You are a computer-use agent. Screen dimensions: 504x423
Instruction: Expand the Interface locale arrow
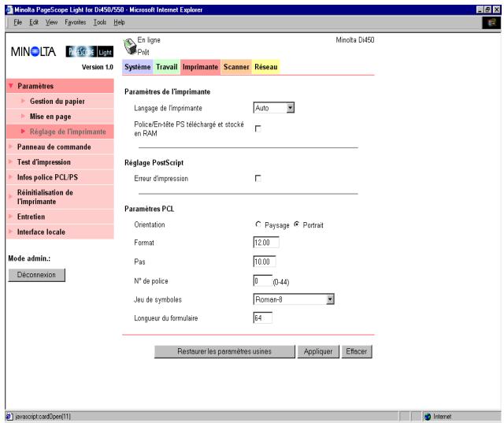pyautogui.click(x=10, y=232)
